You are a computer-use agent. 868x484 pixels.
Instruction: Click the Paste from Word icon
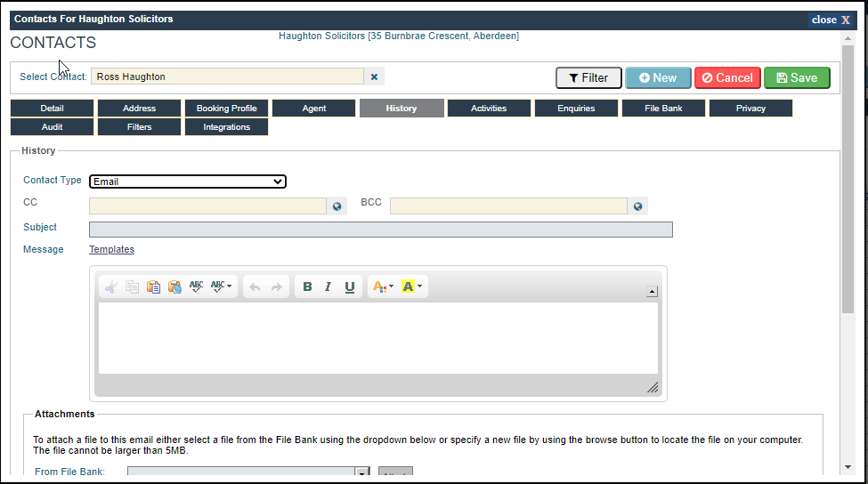(174, 286)
